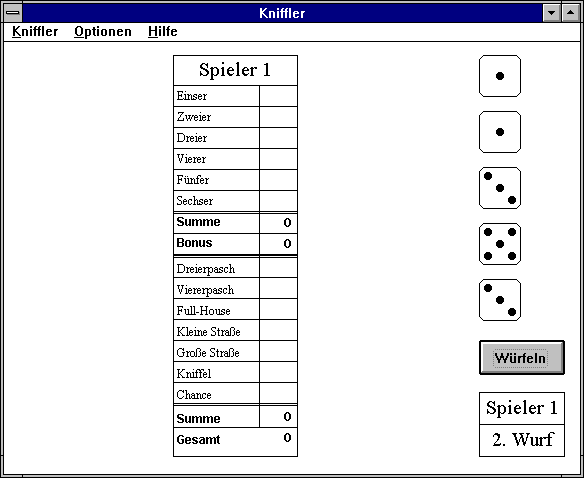The width and height of the screenshot is (584, 478).
Task: Choose the Kniffel score cell
Action: pyautogui.click(x=278, y=372)
